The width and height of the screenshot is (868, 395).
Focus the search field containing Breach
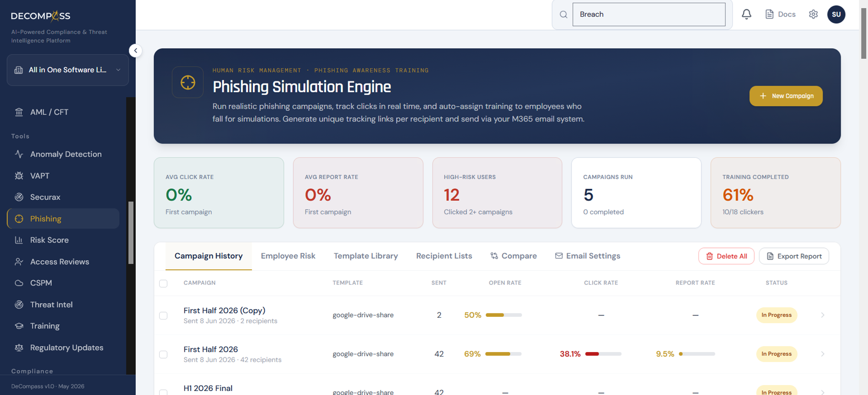pos(649,14)
